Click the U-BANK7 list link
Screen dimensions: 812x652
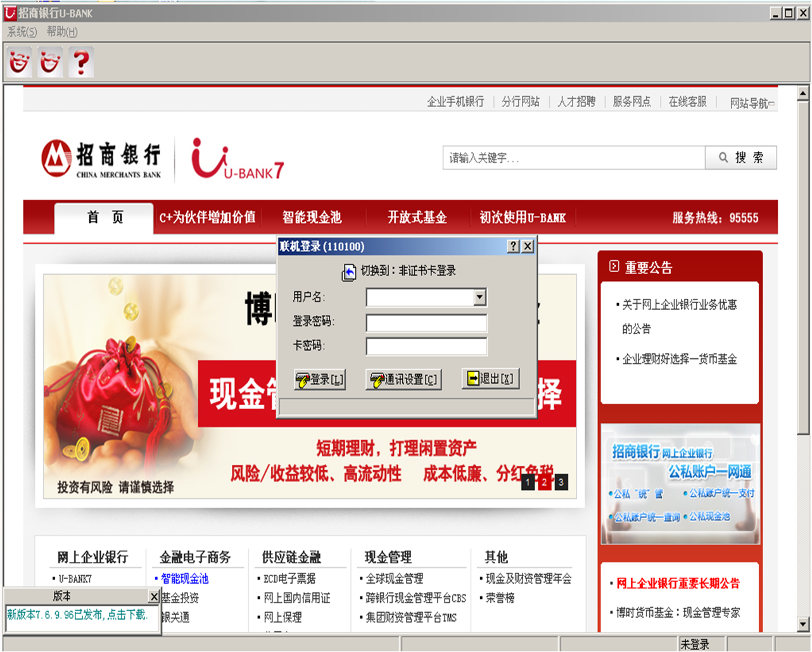tap(75, 579)
